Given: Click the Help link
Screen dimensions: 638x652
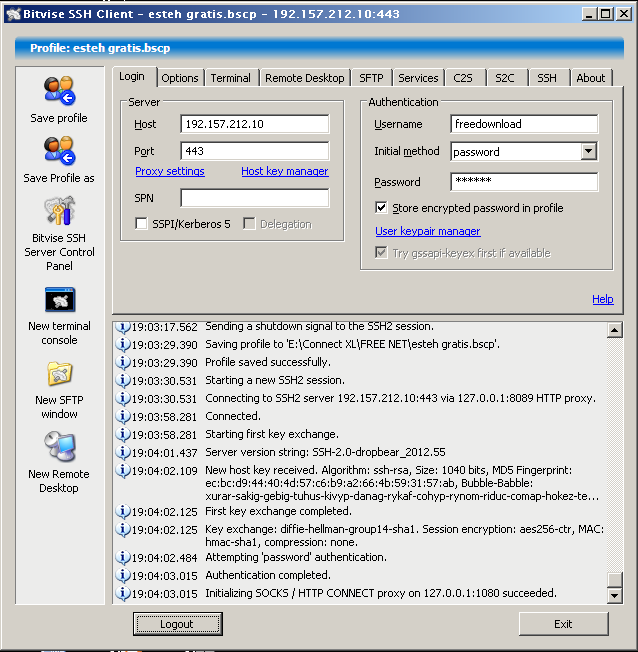Looking at the screenshot, I should click(x=603, y=299).
